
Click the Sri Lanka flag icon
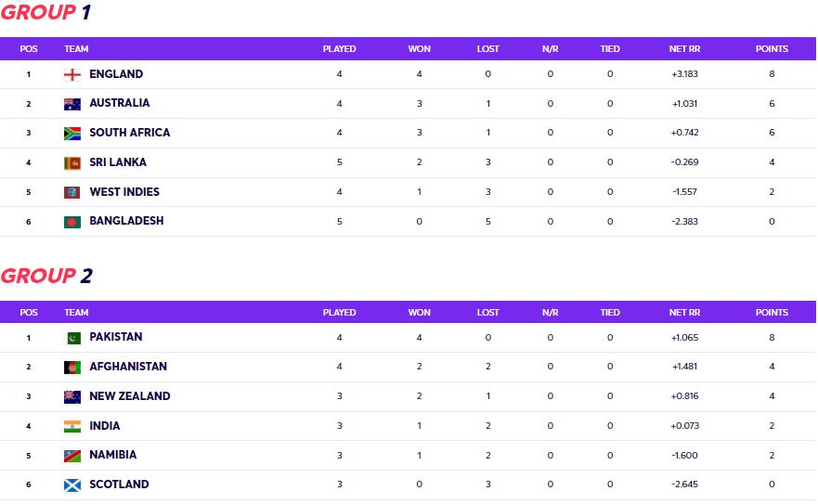pyautogui.click(x=72, y=162)
